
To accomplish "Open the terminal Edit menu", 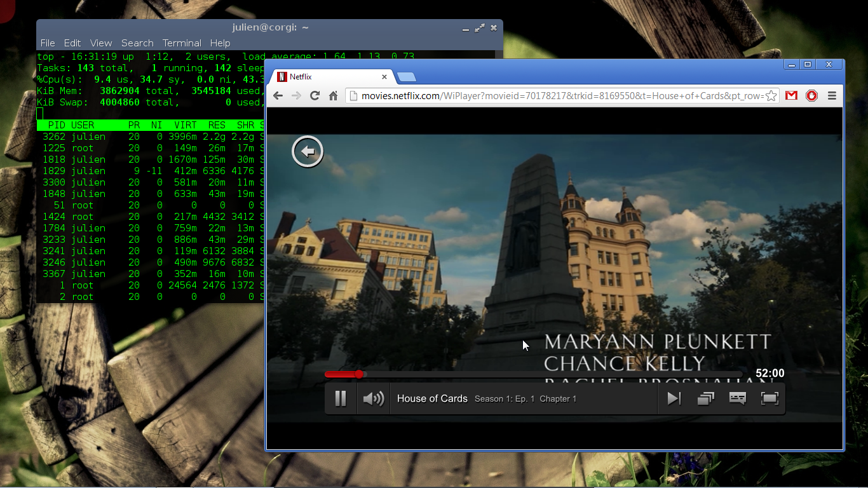I will pos(72,43).
